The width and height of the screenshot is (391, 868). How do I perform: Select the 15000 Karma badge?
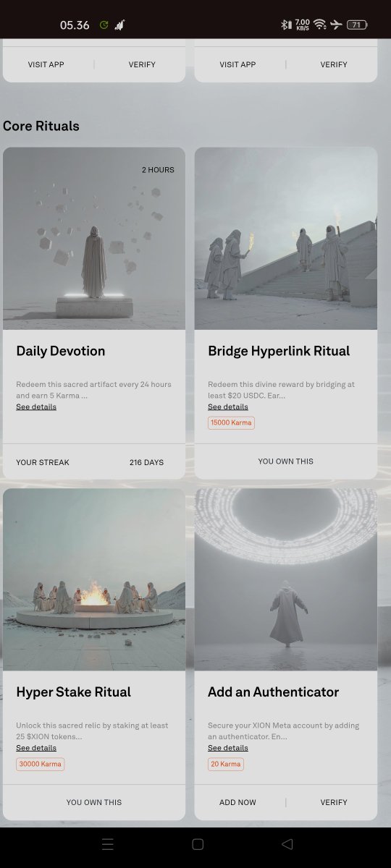[231, 422]
